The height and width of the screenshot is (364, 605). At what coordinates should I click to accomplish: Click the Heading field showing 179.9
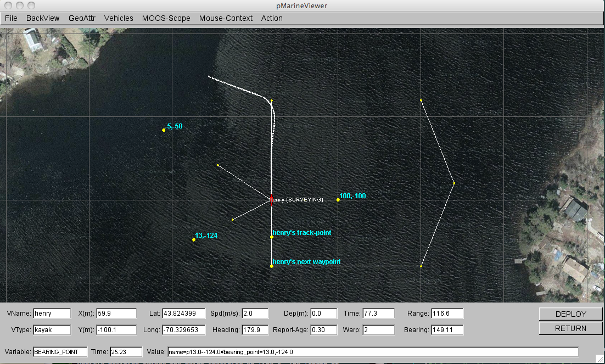(x=255, y=330)
